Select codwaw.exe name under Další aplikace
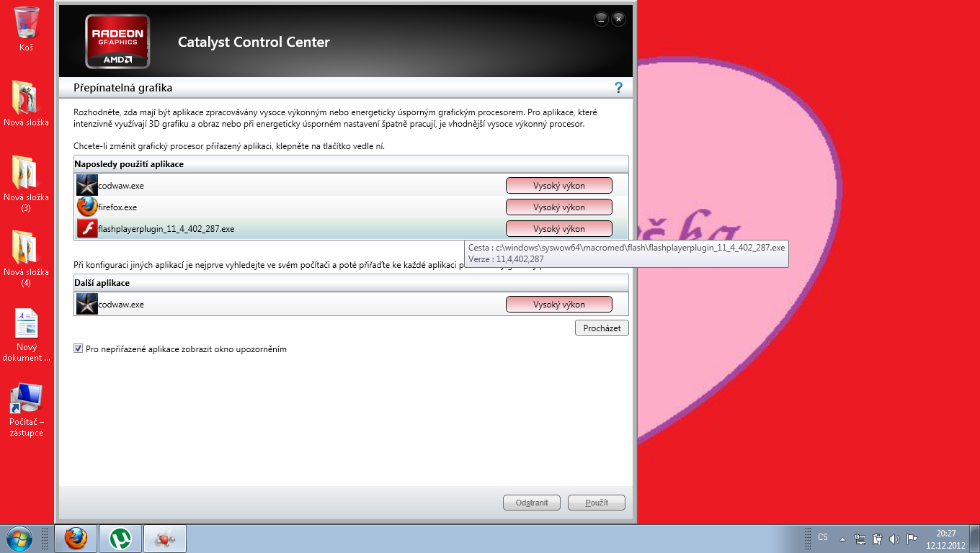The image size is (980, 553). point(121,305)
